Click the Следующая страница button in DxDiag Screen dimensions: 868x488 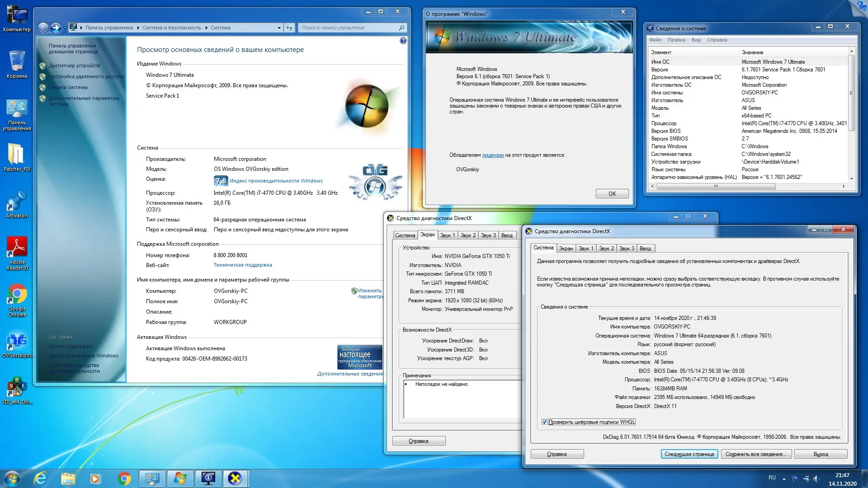[689, 454]
